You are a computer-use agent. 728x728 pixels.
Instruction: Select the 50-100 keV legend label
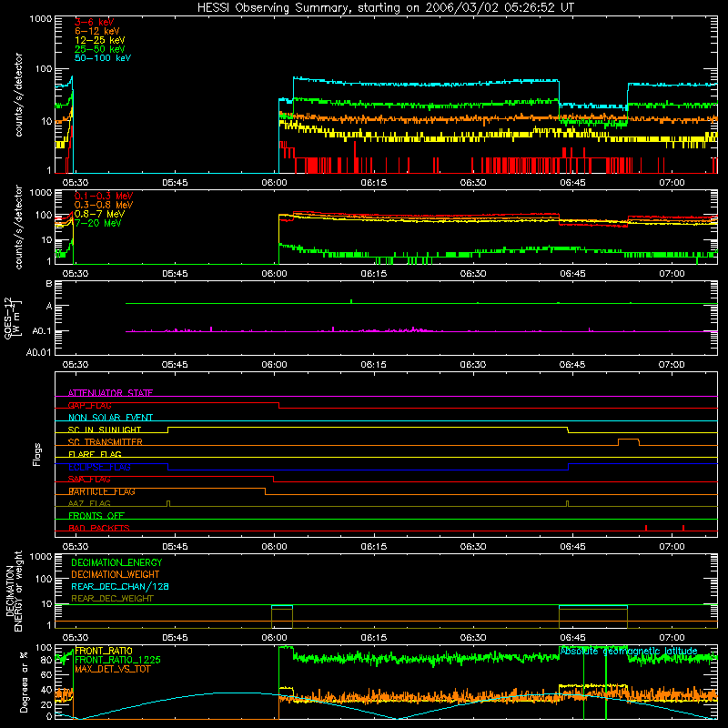103,58
